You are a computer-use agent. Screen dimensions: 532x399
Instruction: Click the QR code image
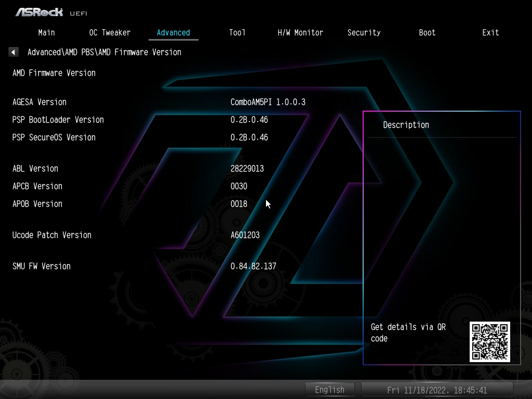point(489,342)
